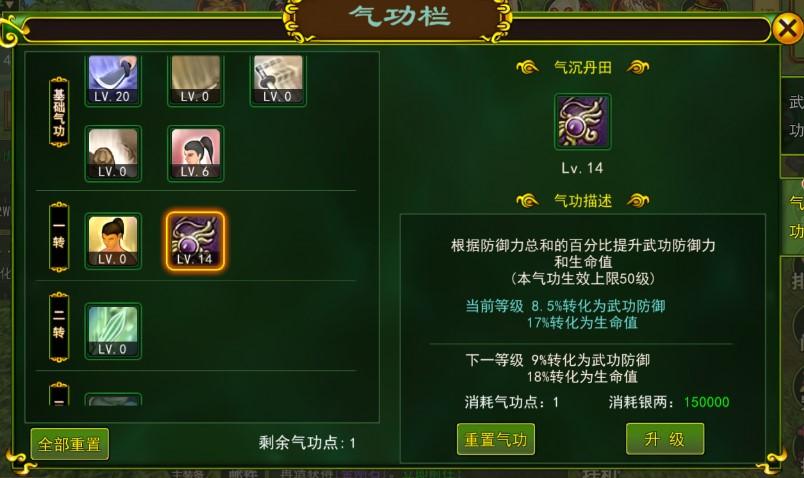804x478 pixels.
Task: Select the topknot man skill icon in 一转
Action: (113, 241)
